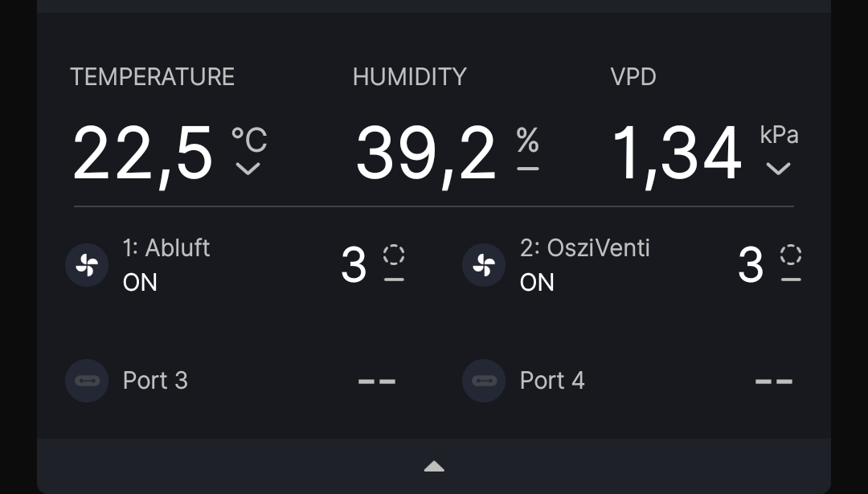Screen dimensions: 868x494
Task: Expand the VPD kPa chevron
Action: (778, 169)
